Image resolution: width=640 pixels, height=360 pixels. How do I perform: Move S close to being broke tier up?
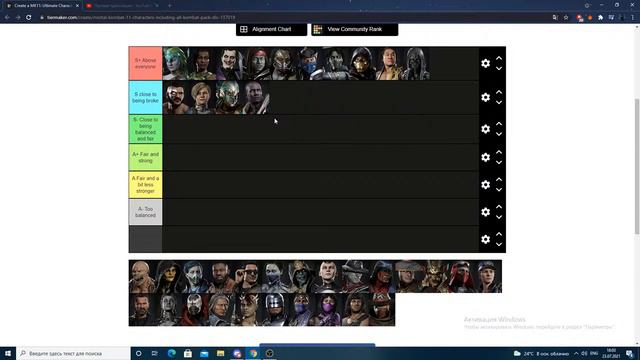click(x=499, y=92)
